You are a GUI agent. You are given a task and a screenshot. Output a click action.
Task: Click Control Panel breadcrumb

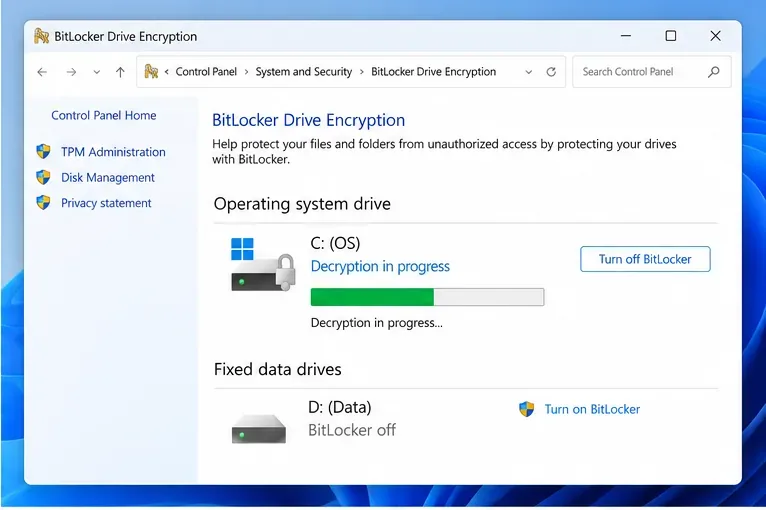pyautogui.click(x=206, y=72)
